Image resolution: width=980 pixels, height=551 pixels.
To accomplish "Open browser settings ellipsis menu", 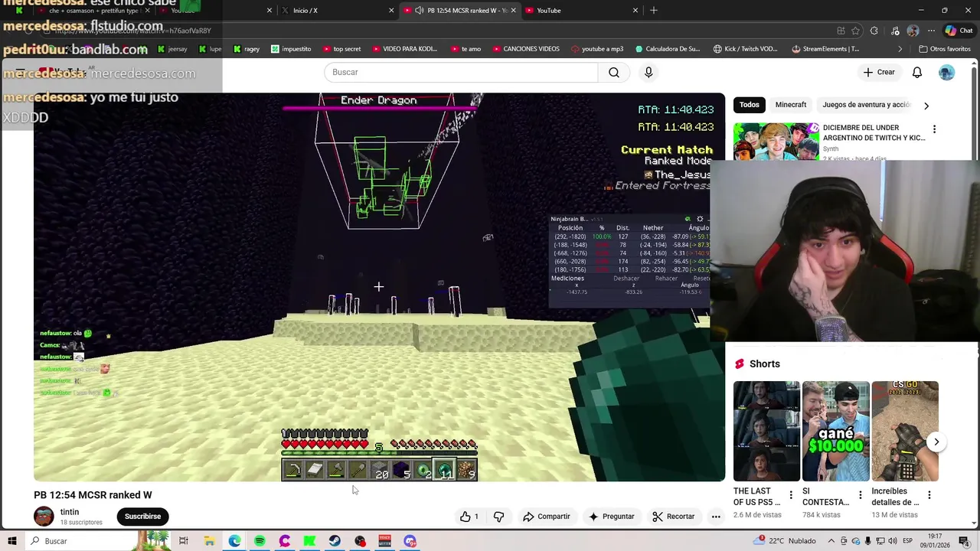I will 931,31.
